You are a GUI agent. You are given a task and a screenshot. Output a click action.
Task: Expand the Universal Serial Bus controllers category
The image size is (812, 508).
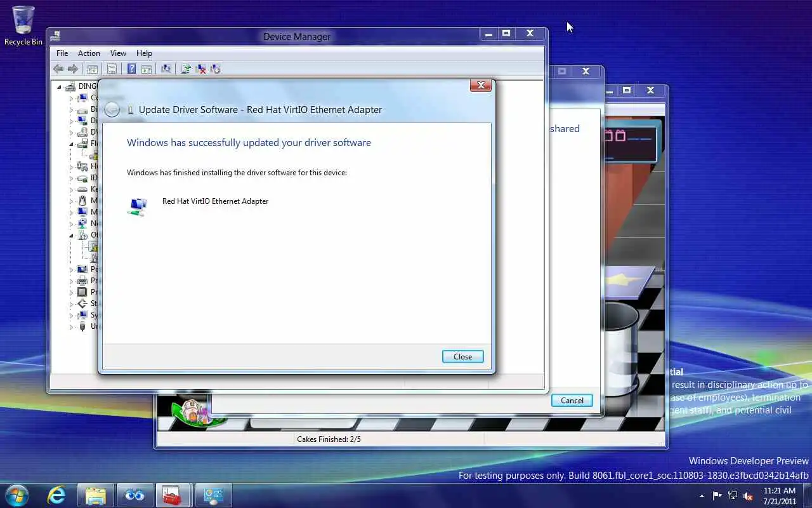[71, 326]
